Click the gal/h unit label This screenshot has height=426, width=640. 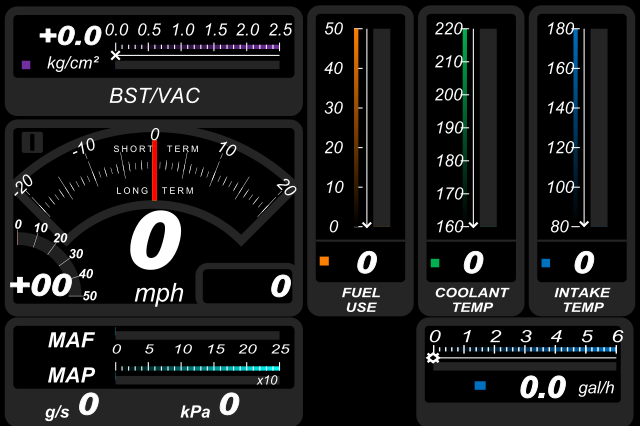pyautogui.click(x=596, y=388)
